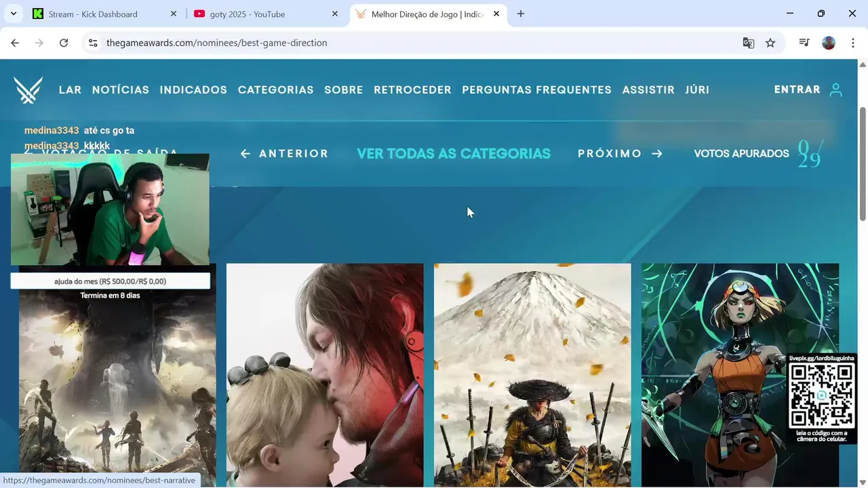Expand the tab search dropdown arrow

(13, 14)
